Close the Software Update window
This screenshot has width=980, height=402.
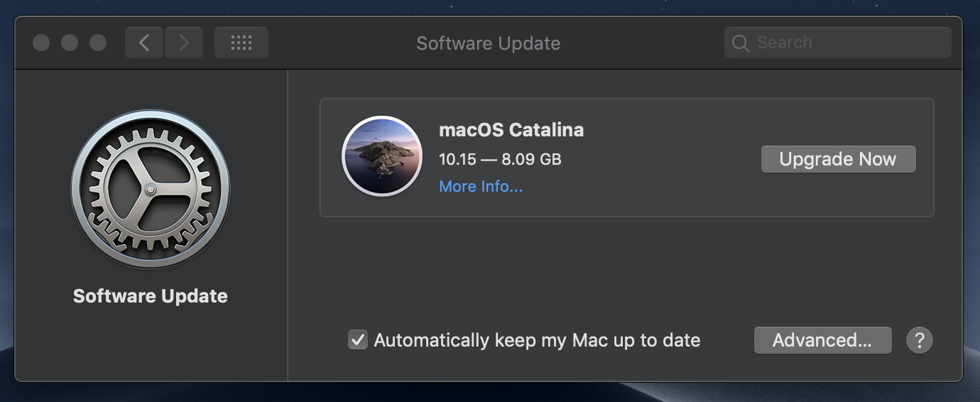[x=41, y=43]
